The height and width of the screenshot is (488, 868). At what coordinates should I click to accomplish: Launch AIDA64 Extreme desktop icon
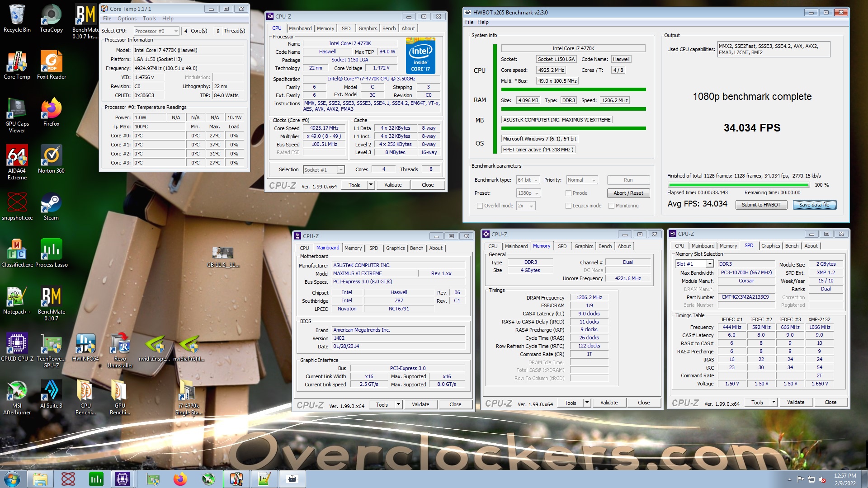pyautogui.click(x=17, y=163)
